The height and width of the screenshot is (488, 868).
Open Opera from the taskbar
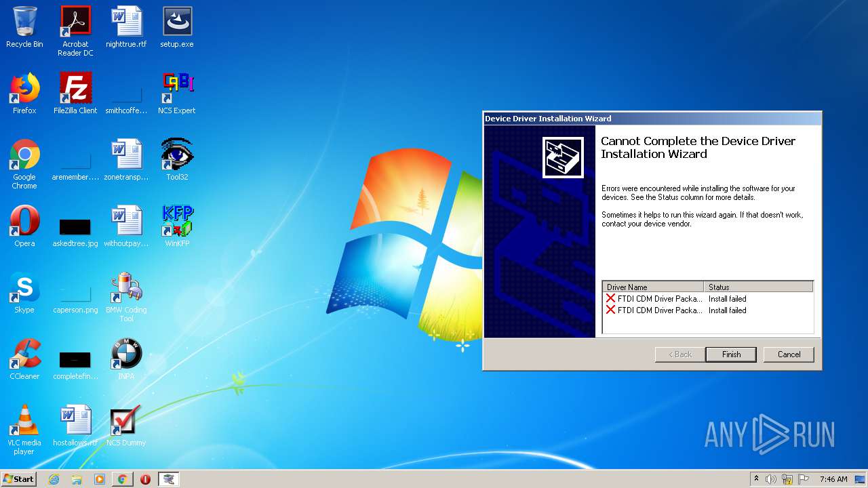(145, 479)
